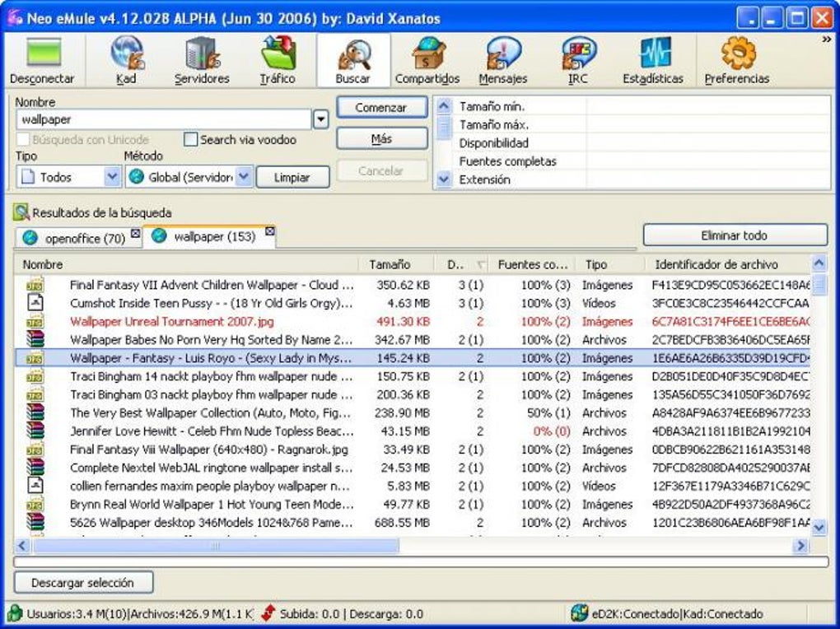
Task: Switch to the wallpaper (153) tab
Action: pyautogui.click(x=209, y=236)
